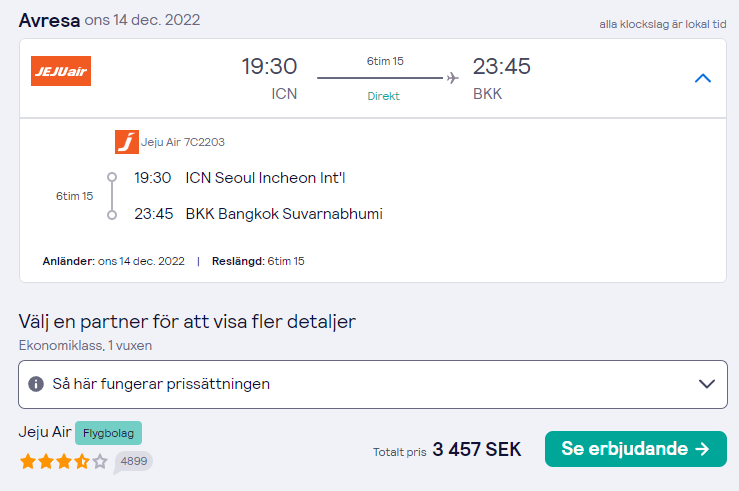Click the Jeju Air orange logo
Image resolution: width=739 pixels, height=491 pixels.
(61, 70)
